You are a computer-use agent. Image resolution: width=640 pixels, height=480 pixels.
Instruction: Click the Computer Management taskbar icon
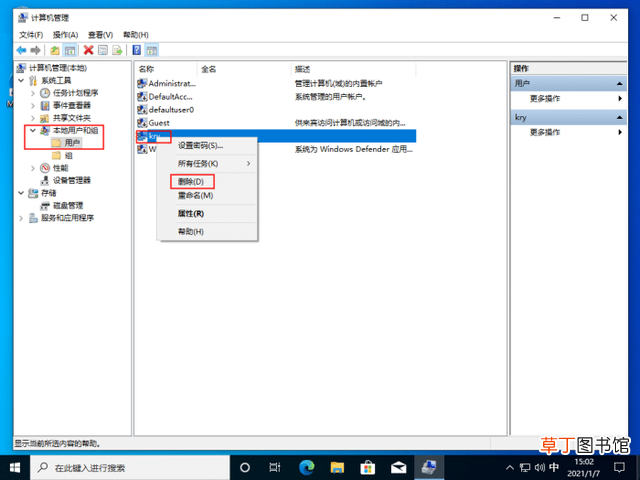(x=429, y=467)
